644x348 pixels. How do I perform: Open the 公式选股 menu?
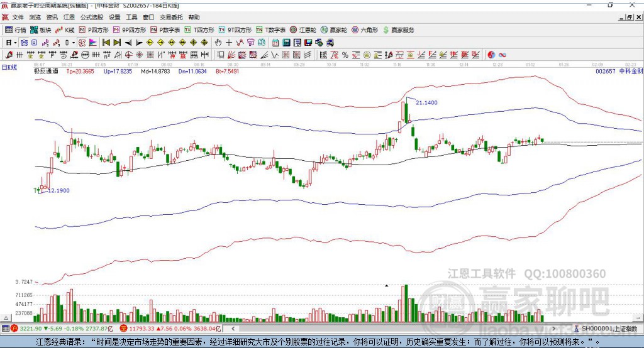pos(92,17)
